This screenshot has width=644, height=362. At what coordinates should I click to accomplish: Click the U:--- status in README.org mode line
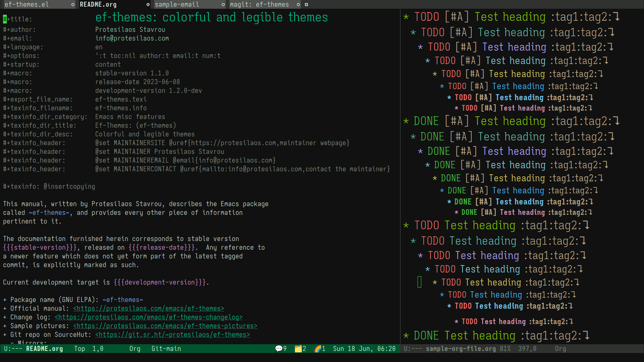[13, 349]
